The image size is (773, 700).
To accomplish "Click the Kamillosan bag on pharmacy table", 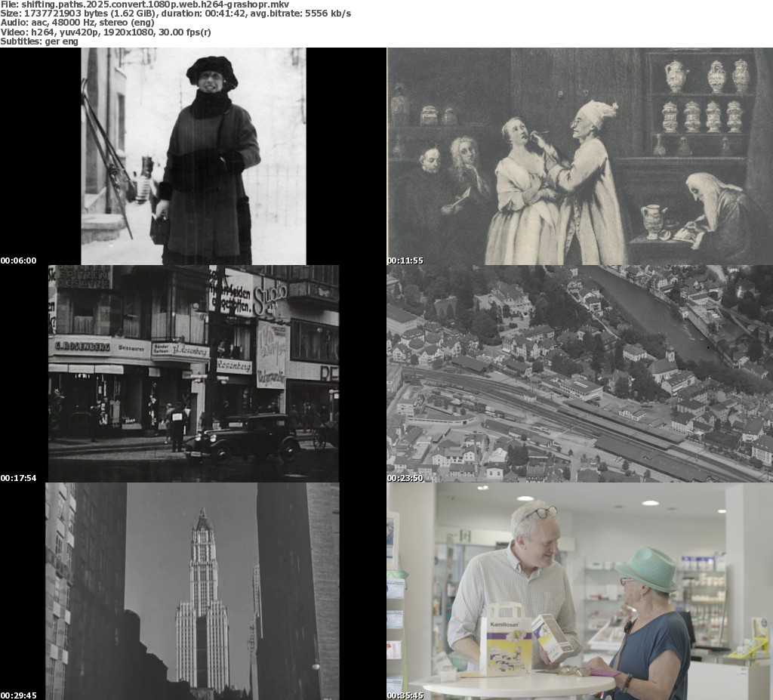I will (505, 639).
